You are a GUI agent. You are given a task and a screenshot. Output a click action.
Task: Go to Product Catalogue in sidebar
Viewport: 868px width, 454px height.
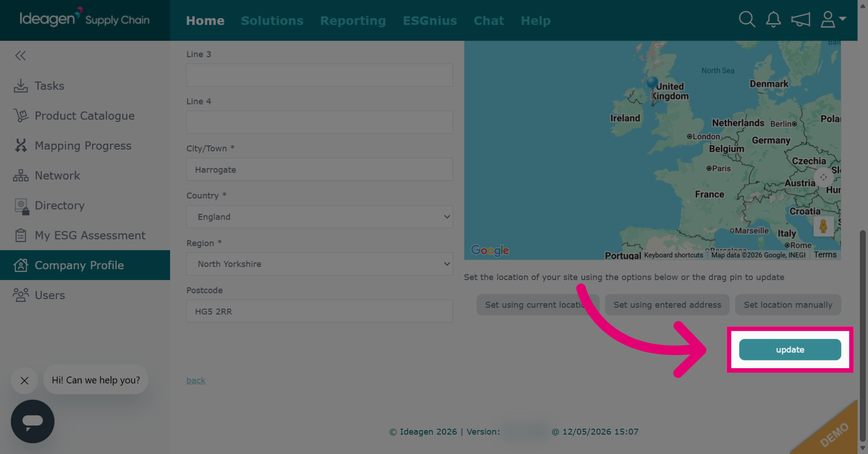(85, 116)
